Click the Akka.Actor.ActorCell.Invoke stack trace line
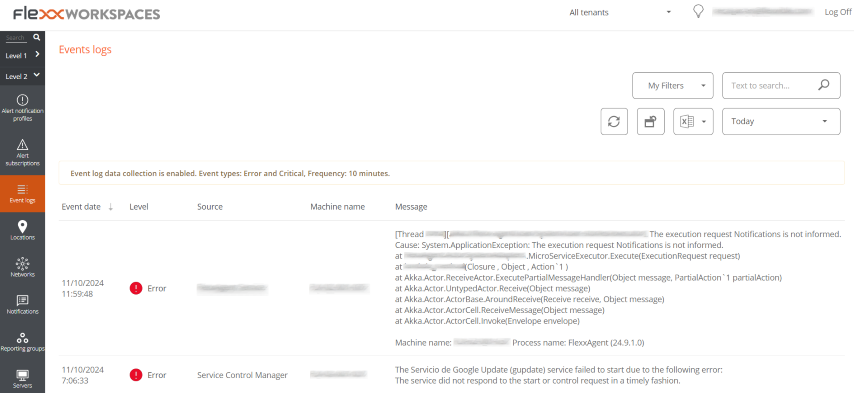Image resolution: width=854 pixels, height=393 pixels. [x=487, y=321]
